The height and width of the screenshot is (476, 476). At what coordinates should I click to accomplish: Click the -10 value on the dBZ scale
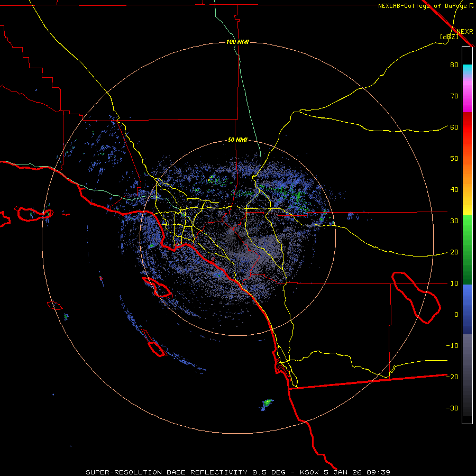pos(452,346)
